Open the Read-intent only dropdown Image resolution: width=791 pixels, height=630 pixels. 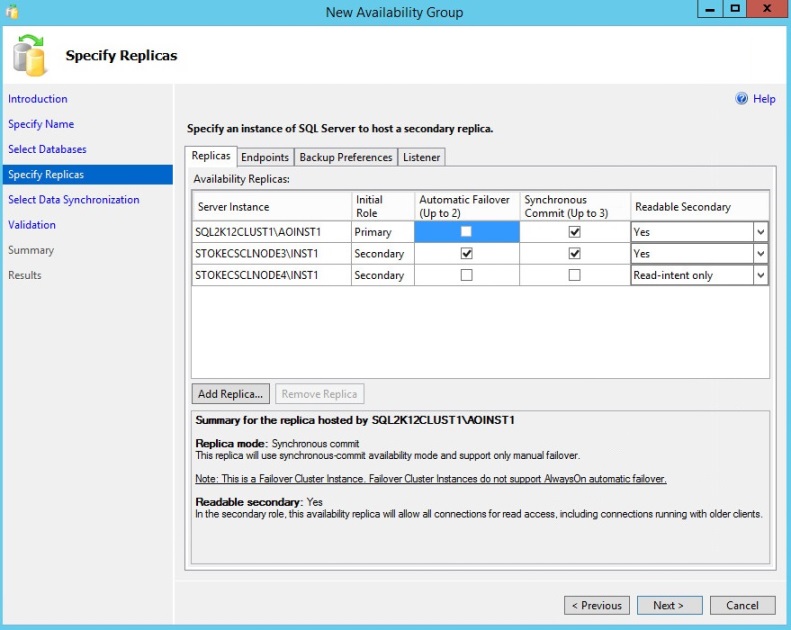tap(760, 276)
